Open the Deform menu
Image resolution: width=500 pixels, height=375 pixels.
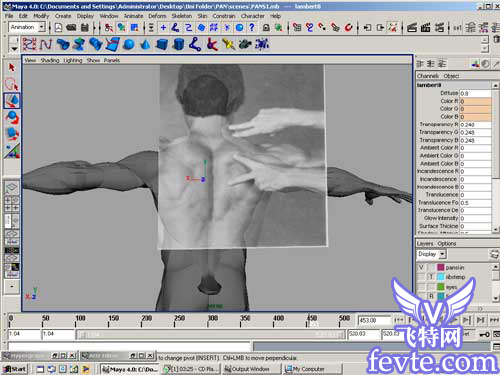(157, 16)
